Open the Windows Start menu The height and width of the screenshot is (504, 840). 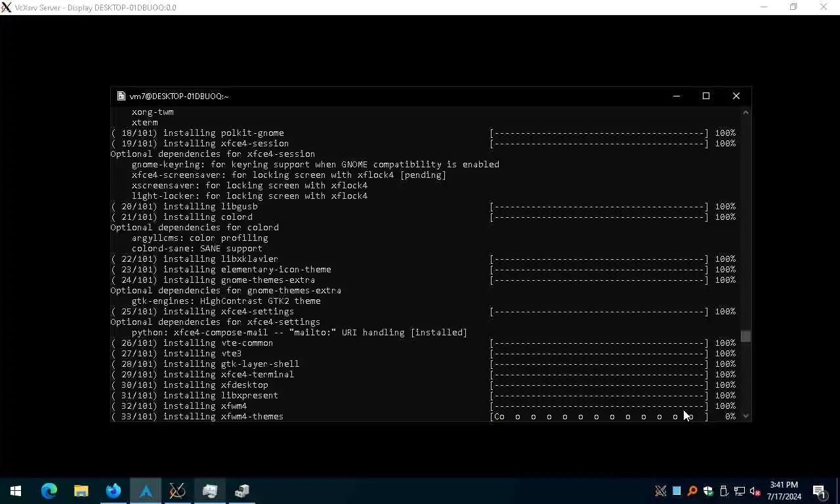tap(16, 491)
